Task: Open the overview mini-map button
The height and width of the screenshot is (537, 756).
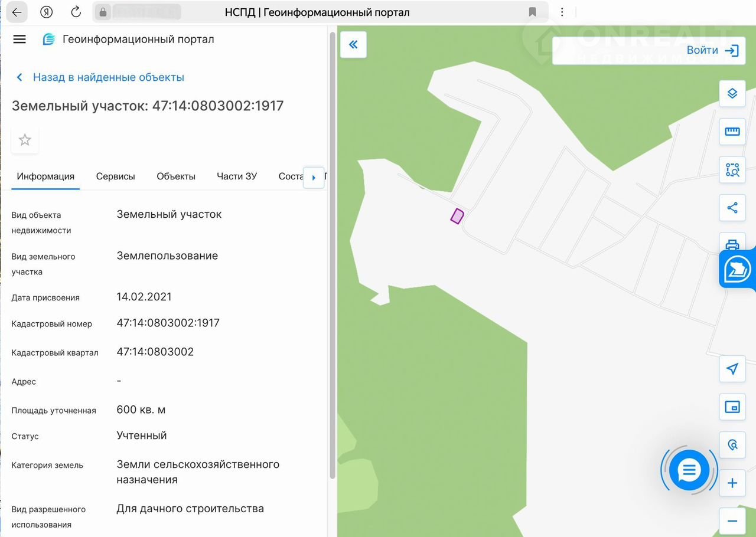Action: 732,407
